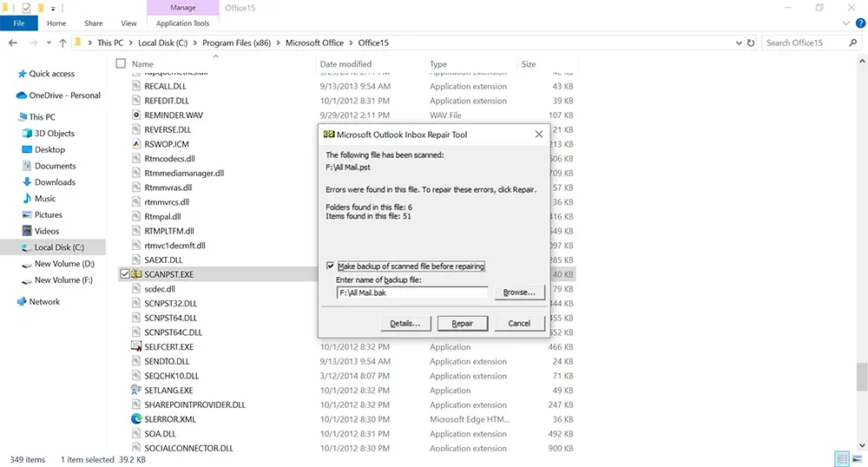The height and width of the screenshot is (467, 868).
Task: Click the Properties checkmark quick-access icon
Action: [26, 9]
